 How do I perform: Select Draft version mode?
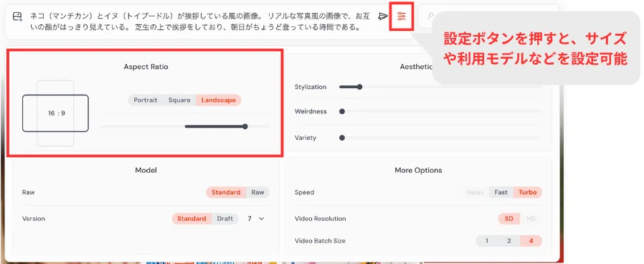(x=225, y=218)
